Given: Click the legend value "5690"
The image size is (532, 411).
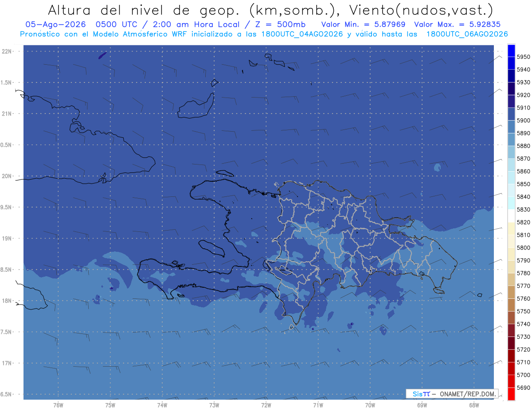Looking at the screenshot, I should click(x=523, y=388).
